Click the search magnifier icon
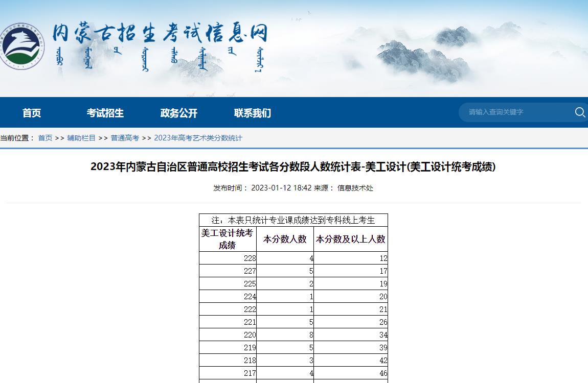 [580, 112]
